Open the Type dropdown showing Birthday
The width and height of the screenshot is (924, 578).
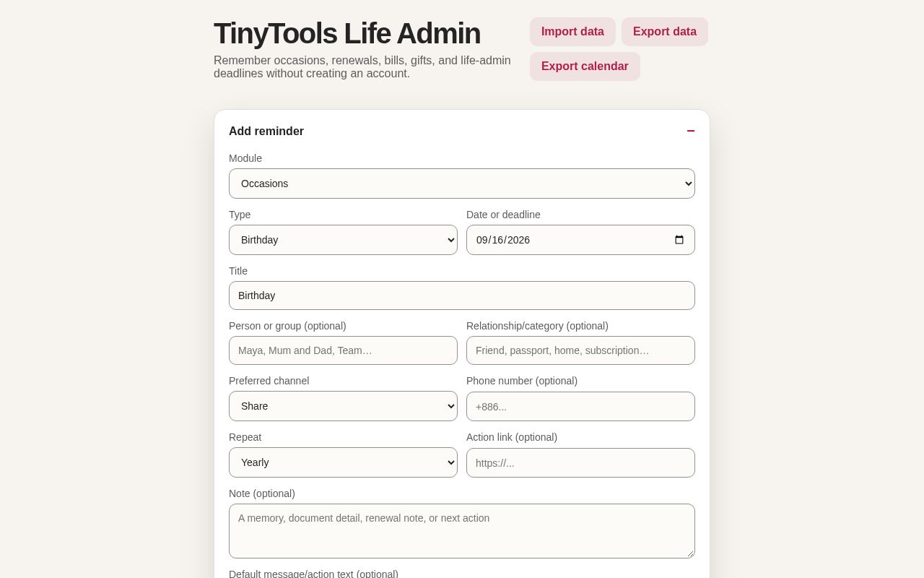coord(343,240)
